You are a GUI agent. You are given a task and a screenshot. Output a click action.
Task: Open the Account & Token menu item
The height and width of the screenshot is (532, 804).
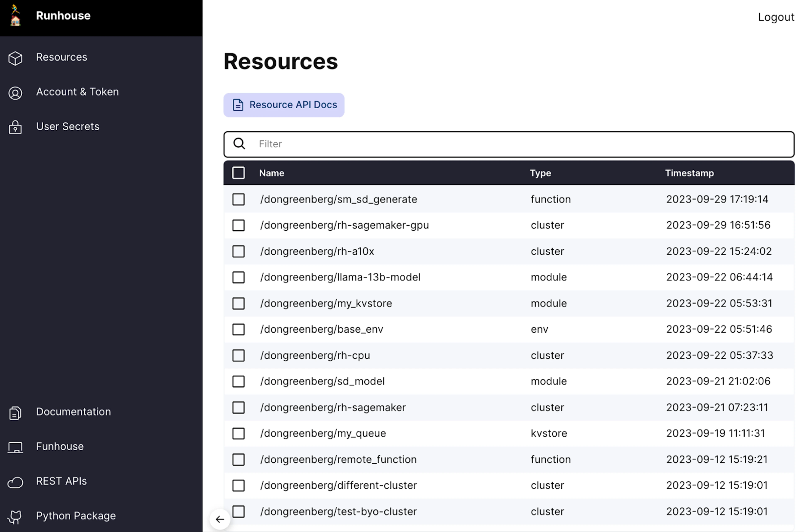(x=77, y=92)
